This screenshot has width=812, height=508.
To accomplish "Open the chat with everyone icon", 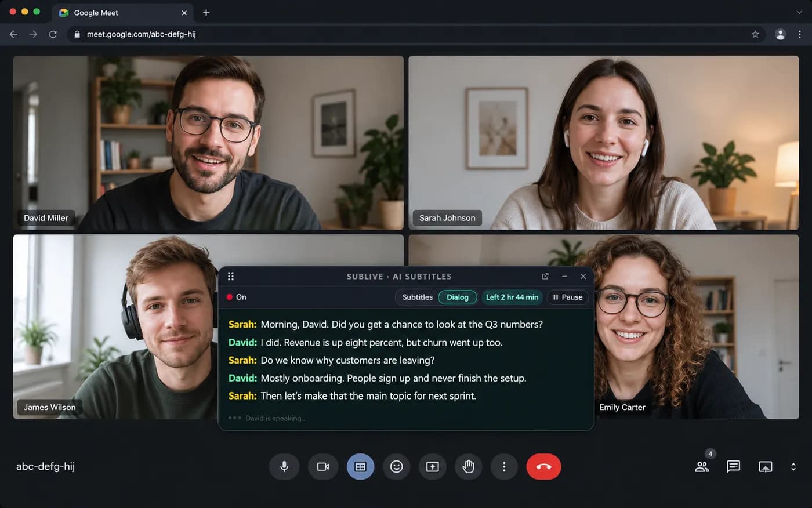I will [x=734, y=466].
